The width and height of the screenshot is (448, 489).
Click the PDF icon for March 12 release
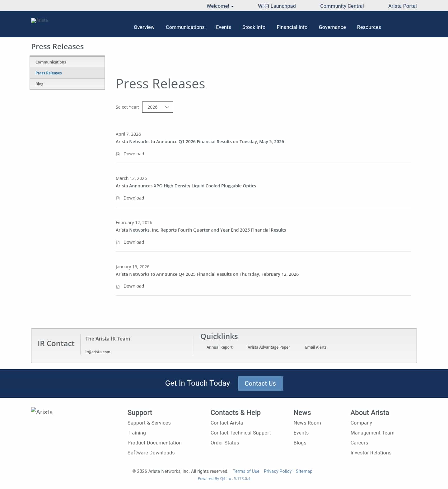tap(118, 198)
